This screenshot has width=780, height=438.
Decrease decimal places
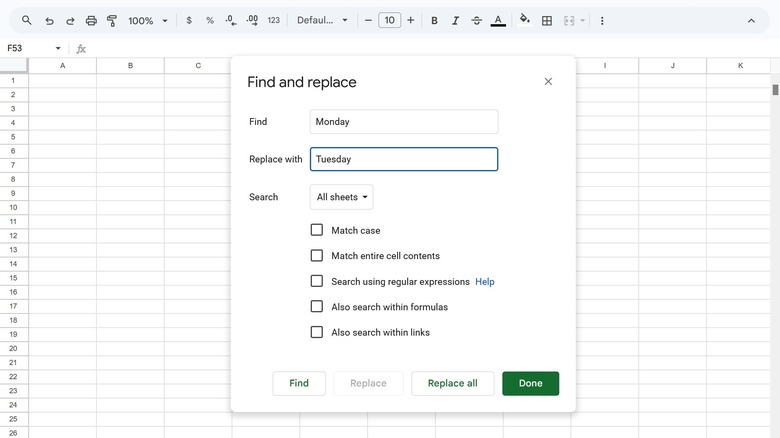[x=231, y=20]
